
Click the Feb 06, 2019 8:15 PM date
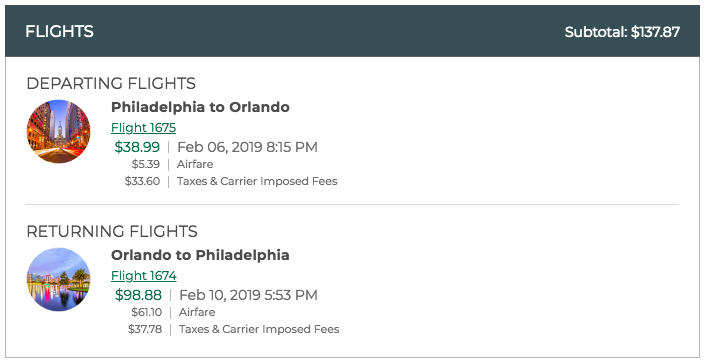click(x=247, y=147)
